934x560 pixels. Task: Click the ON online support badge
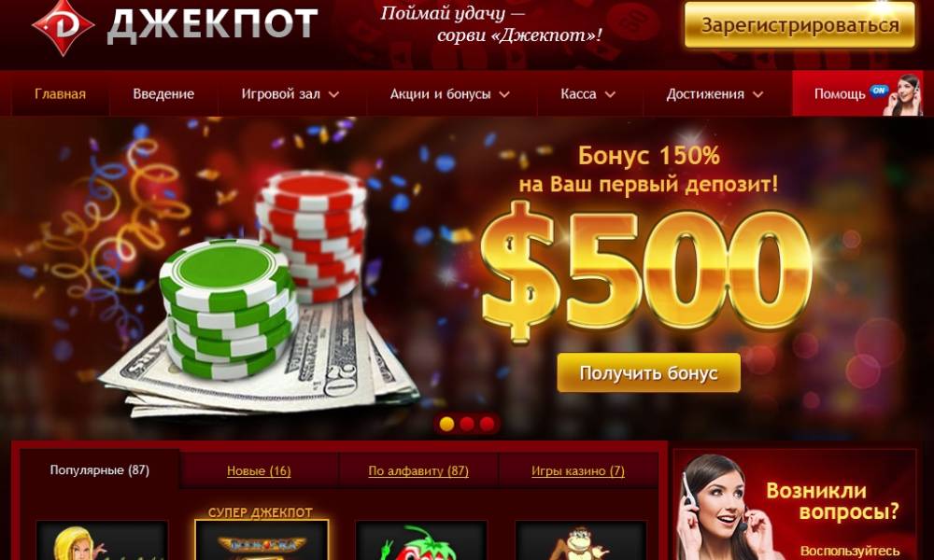(x=878, y=91)
